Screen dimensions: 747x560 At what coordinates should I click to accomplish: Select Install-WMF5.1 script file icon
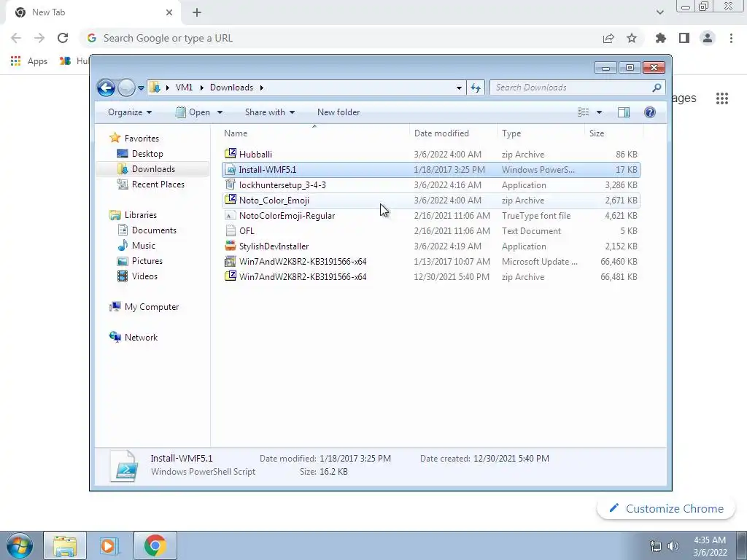(x=231, y=169)
